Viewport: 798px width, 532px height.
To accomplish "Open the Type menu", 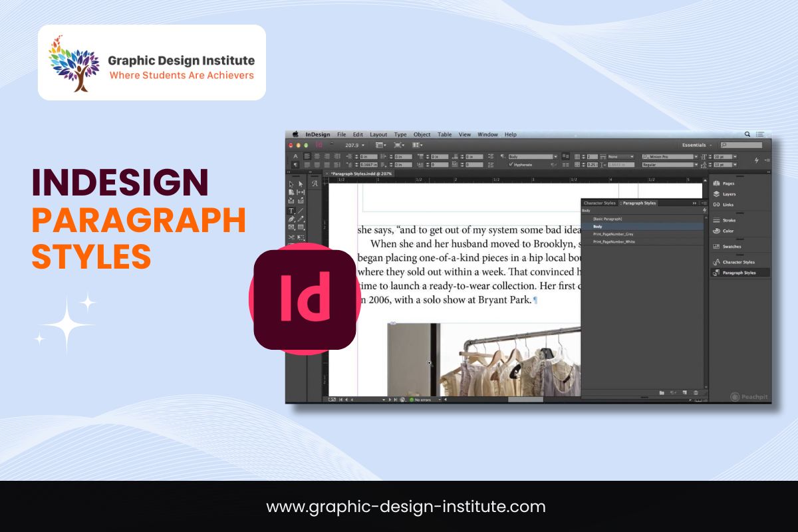I will pos(400,134).
